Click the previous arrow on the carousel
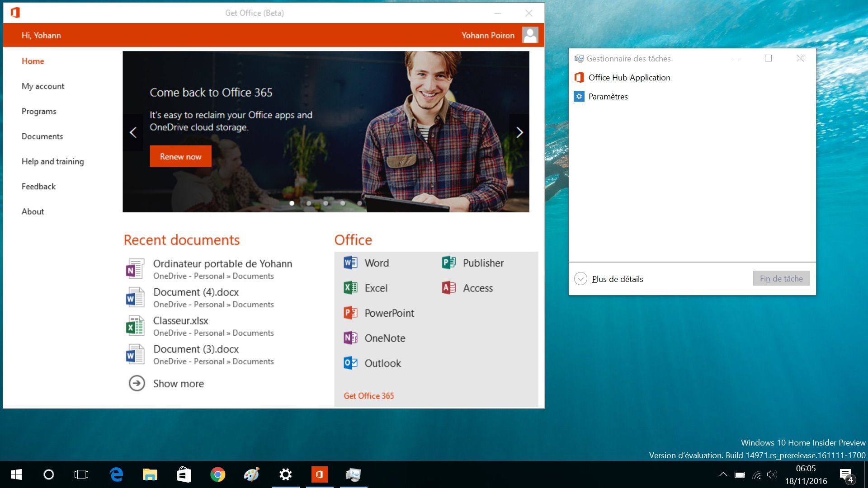Viewport: 868px width, 488px height. 133,132
